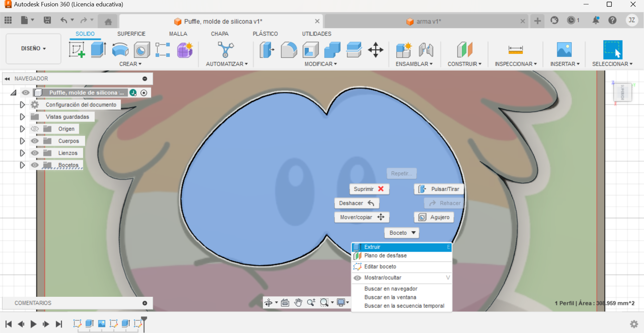Toggle visibility of the Puffle root component
This screenshot has height=333, width=644.
(26, 93)
